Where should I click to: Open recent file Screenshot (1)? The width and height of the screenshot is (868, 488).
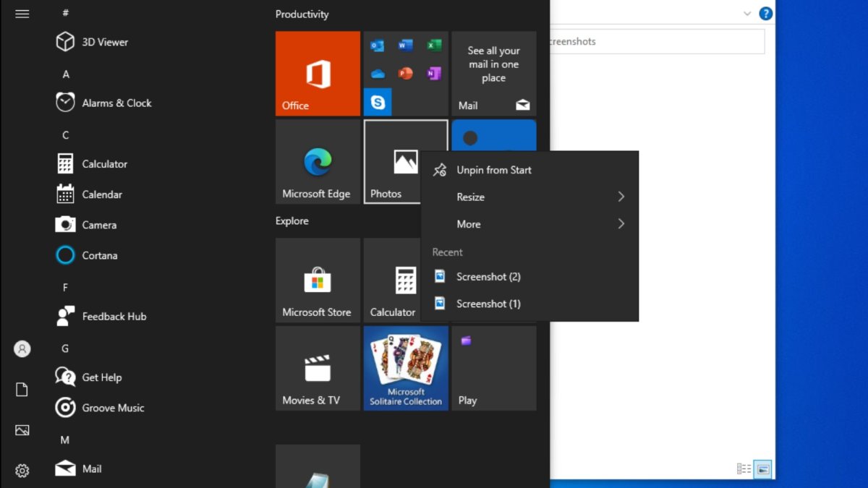click(529, 304)
